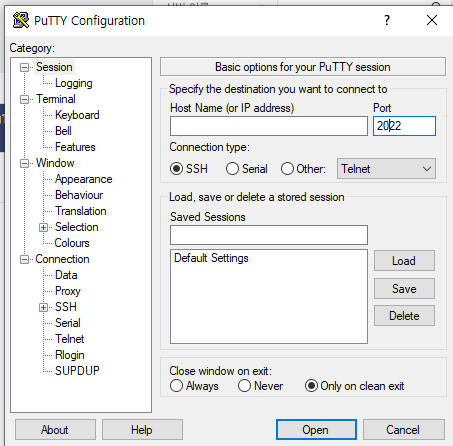453x446 pixels.
Task: Select Default Settings in sessions list
Action: pyautogui.click(x=211, y=258)
